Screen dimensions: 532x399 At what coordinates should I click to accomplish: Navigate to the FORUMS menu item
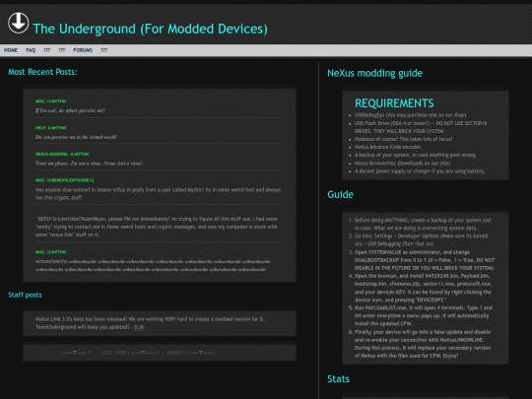pyautogui.click(x=83, y=50)
